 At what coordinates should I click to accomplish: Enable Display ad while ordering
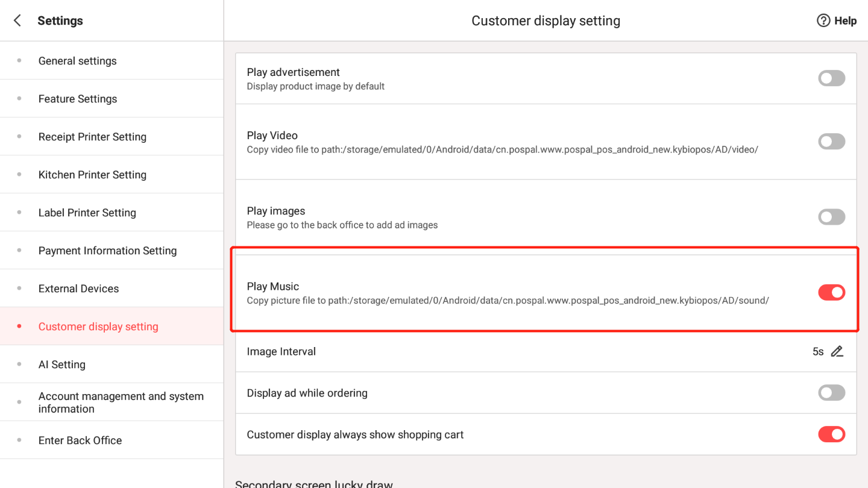point(832,393)
